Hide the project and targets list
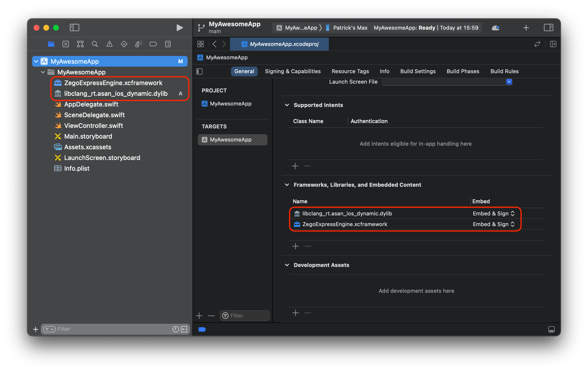Viewport: 588px width, 372px height. tap(200, 71)
